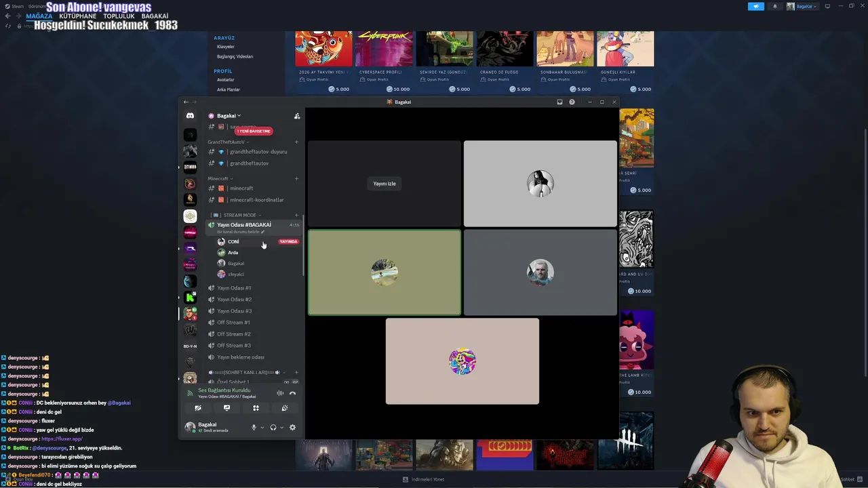
Task: Add channel to STREAM MODE category
Action: click(x=296, y=216)
